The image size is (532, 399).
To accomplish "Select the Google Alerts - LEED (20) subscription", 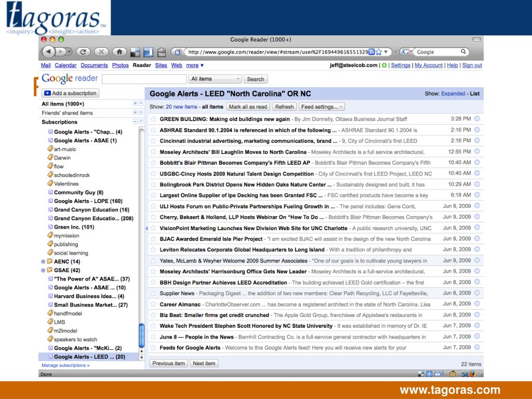I will (89, 356).
